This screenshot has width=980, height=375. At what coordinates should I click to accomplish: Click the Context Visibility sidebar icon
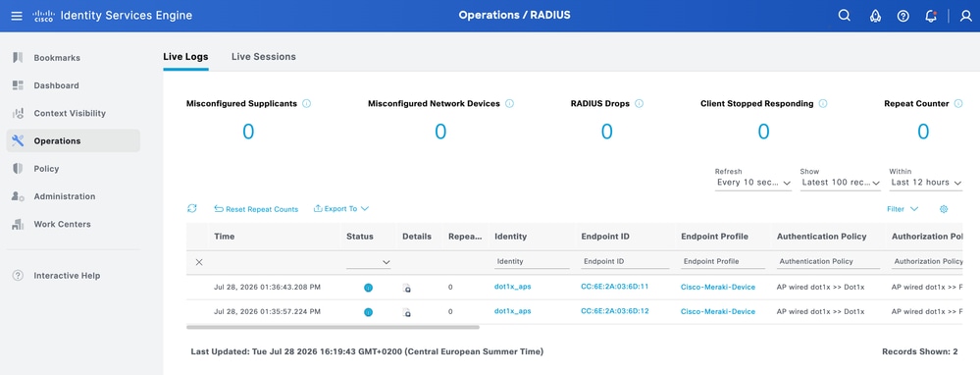[x=18, y=113]
